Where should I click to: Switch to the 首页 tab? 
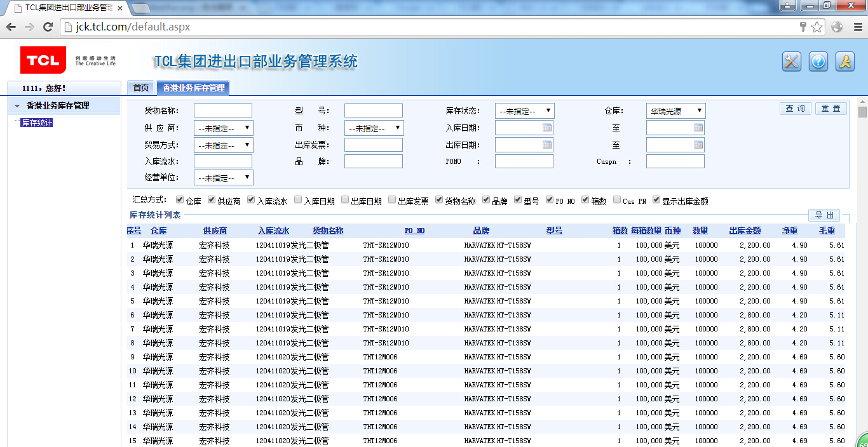[141, 88]
